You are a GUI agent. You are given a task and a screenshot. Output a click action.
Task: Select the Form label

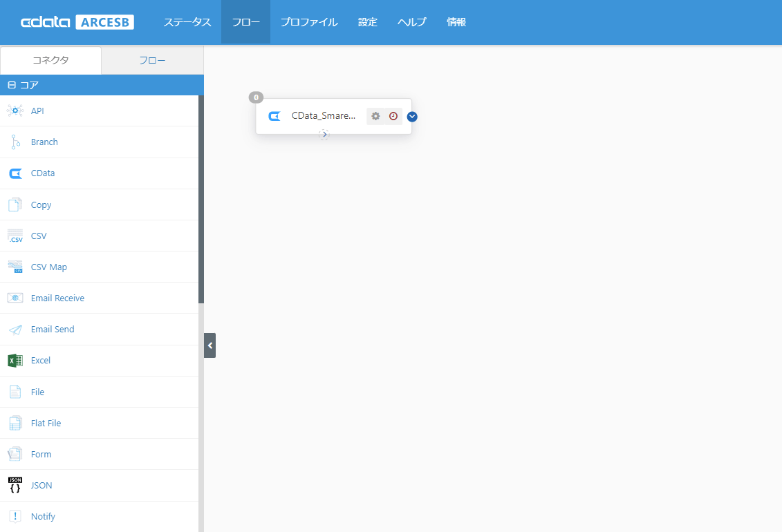41,455
